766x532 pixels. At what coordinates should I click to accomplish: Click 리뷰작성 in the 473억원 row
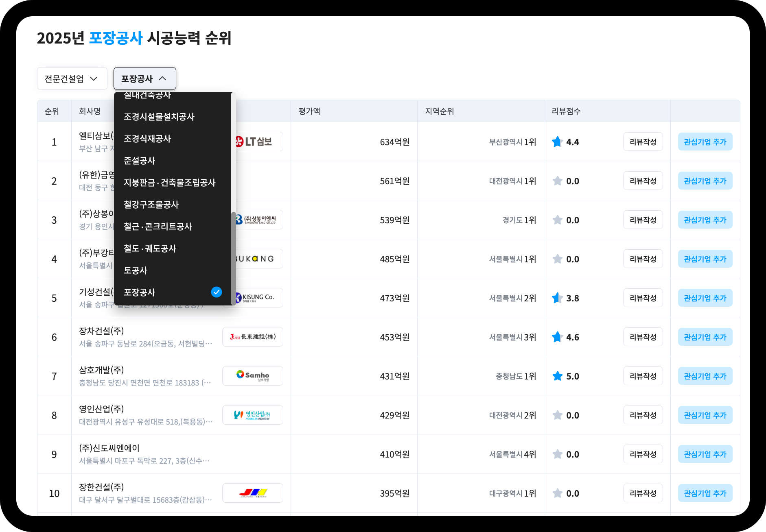point(643,298)
